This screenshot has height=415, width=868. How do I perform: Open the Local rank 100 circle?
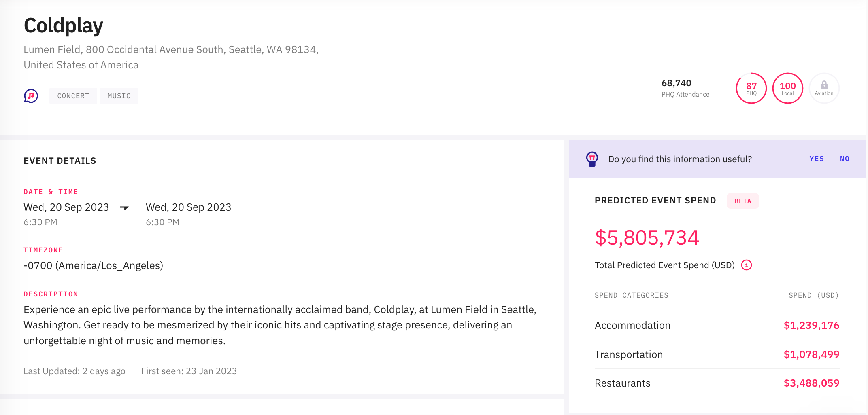pyautogui.click(x=787, y=88)
